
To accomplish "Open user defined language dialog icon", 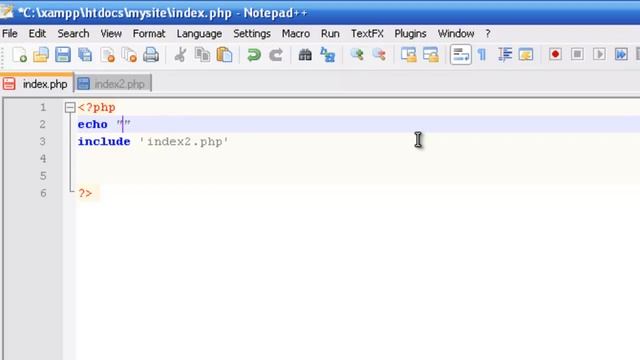I will (526, 55).
